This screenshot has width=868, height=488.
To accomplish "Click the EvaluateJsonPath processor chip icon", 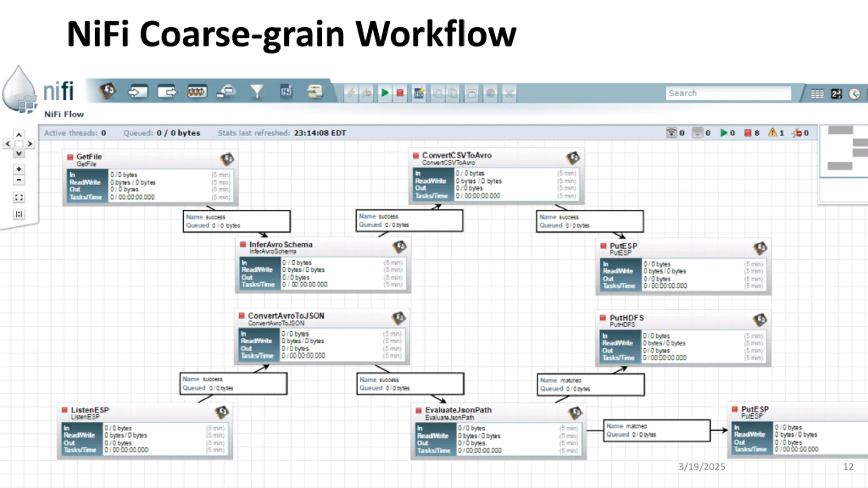I will click(x=575, y=412).
